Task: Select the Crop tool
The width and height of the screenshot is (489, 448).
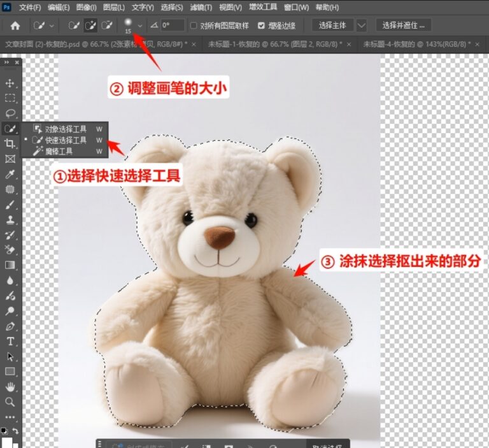Action: 10,143
